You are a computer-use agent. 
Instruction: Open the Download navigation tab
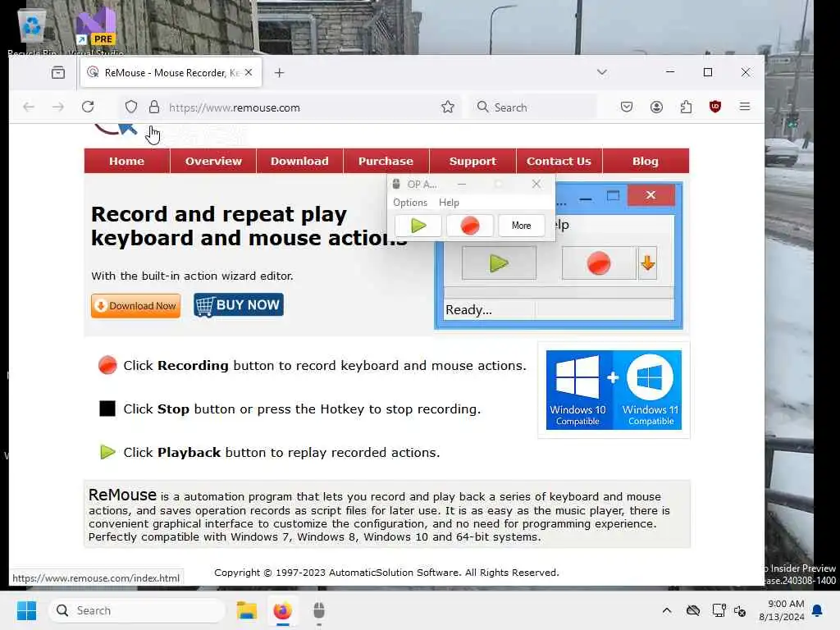(x=299, y=162)
